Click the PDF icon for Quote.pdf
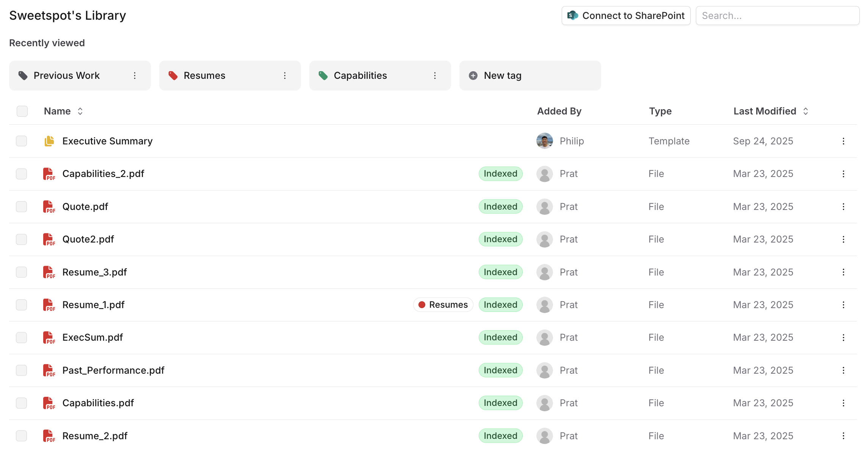 49,207
